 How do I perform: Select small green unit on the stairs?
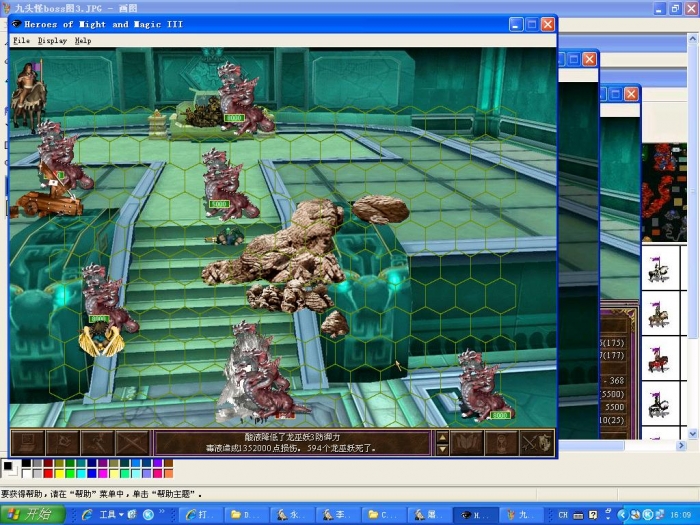point(227,236)
